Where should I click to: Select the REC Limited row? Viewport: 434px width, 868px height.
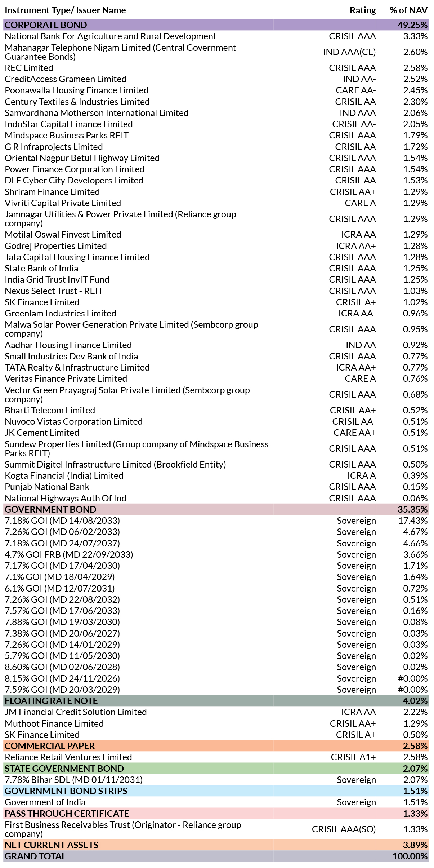point(216,68)
